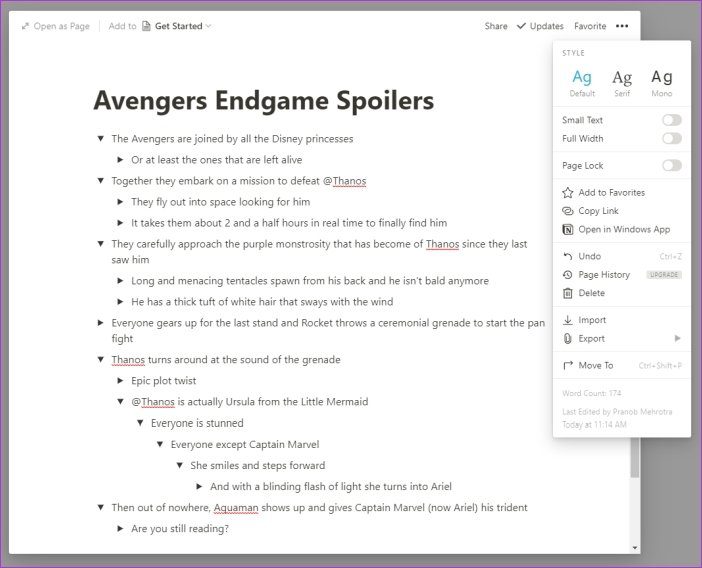Screen dimensions: 702x568
Task: Enable the Page Lock switch
Action: click(x=672, y=166)
